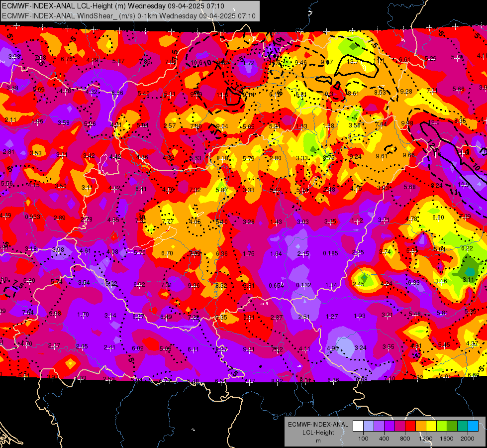Select the yellow legend swatch

[431, 426]
